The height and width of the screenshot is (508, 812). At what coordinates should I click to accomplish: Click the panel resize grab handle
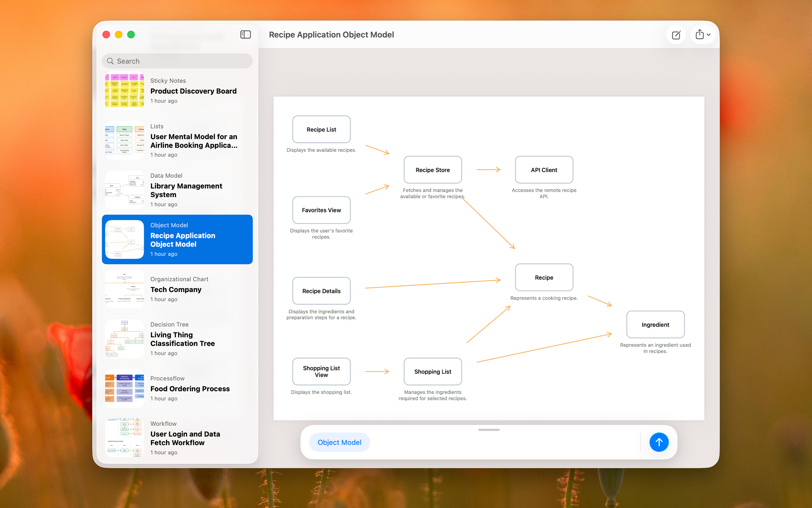click(489, 430)
